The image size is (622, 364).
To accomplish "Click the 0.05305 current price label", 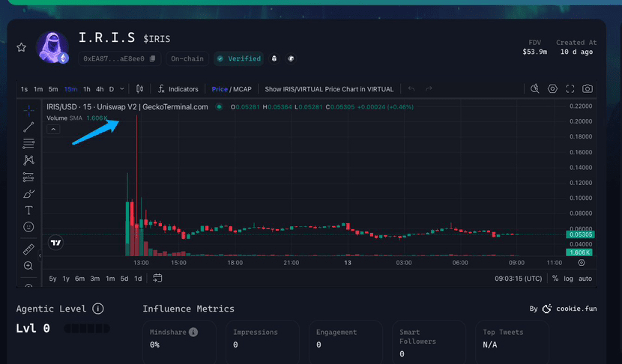I will click(580, 234).
